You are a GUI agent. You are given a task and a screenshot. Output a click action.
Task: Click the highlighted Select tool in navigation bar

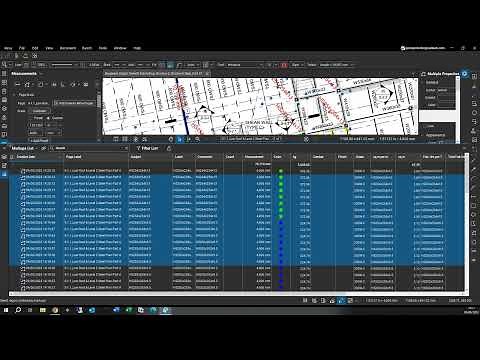pyautogui.click(x=180, y=139)
